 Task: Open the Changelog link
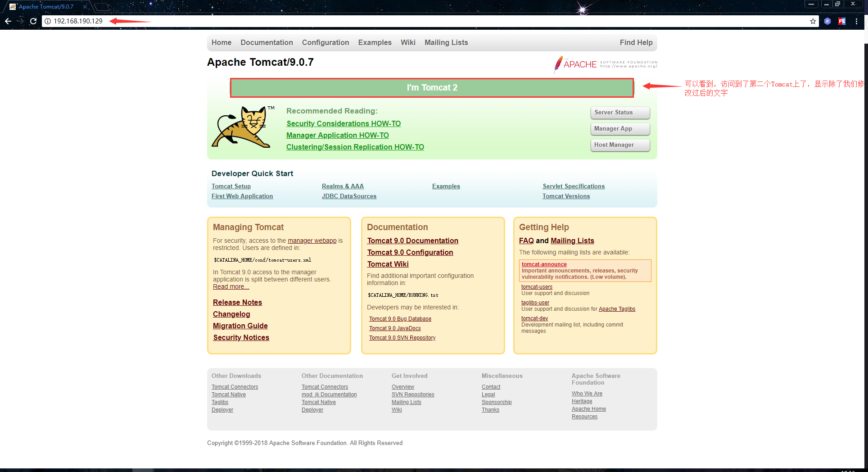231,314
